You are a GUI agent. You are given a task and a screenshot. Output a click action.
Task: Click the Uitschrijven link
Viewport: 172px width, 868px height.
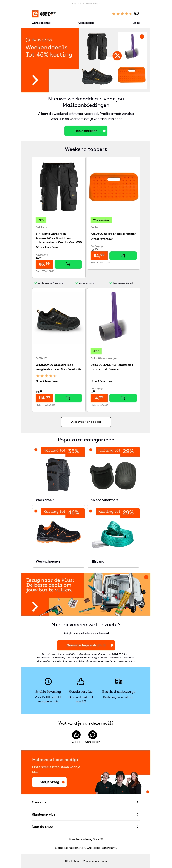(72, 861)
